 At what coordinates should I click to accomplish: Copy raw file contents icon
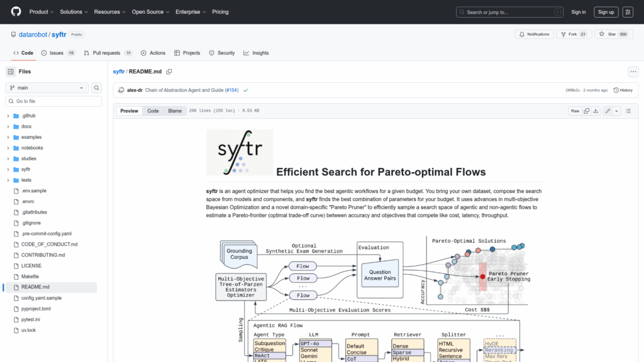pyautogui.click(x=587, y=111)
